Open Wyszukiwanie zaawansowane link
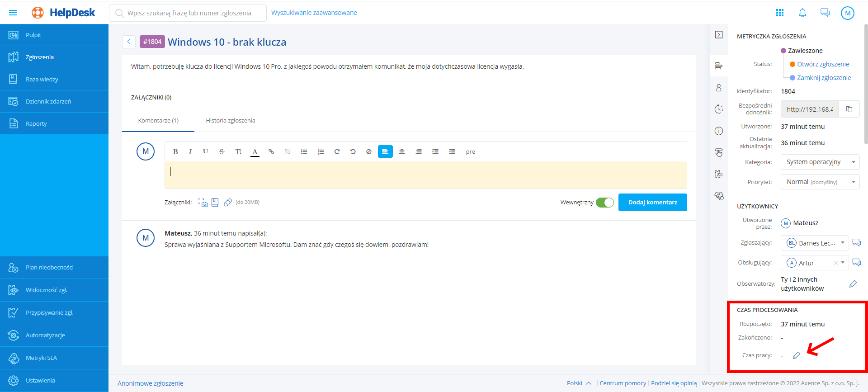The image size is (868, 392). [x=314, y=13]
